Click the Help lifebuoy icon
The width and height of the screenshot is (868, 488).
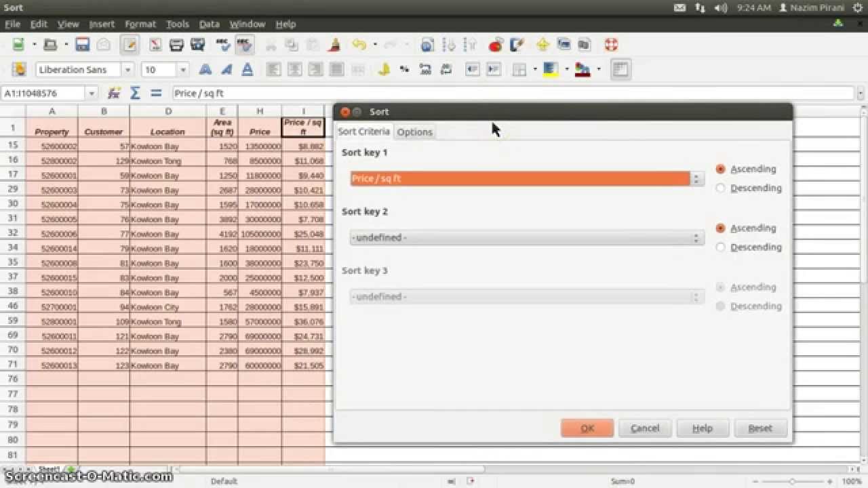[x=611, y=45]
